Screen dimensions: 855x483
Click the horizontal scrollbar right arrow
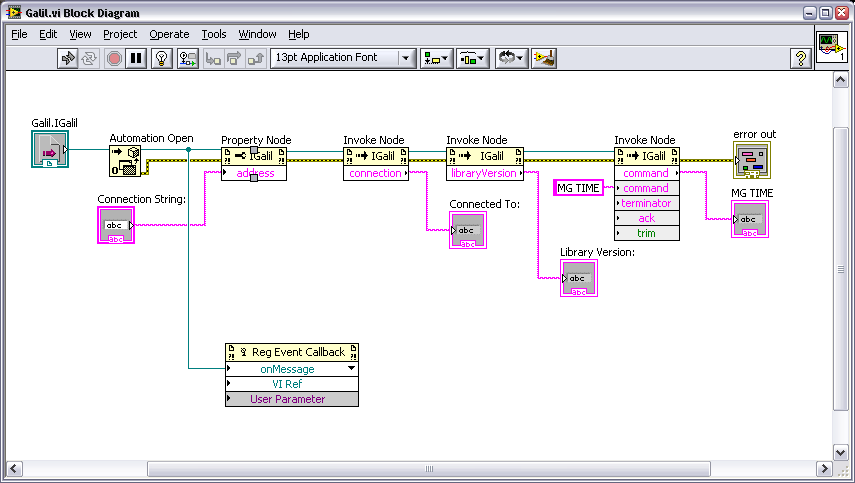pyautogui.click(x=824, y=469)
